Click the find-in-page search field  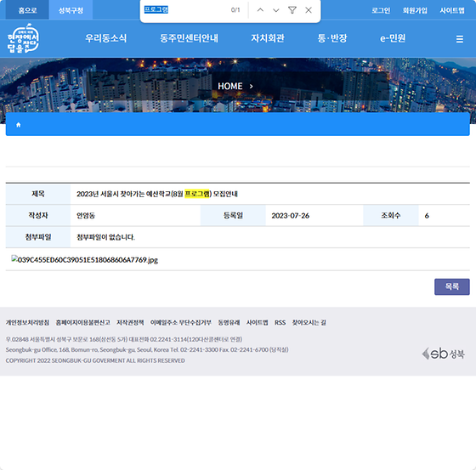point(185,9)
